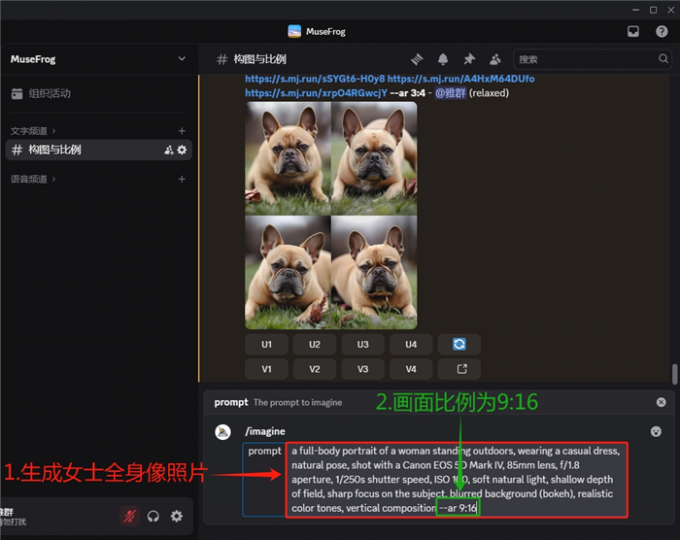Screen dimensions: 680x540
Task: Toggle microphone mute button
Action: [129, 516]
